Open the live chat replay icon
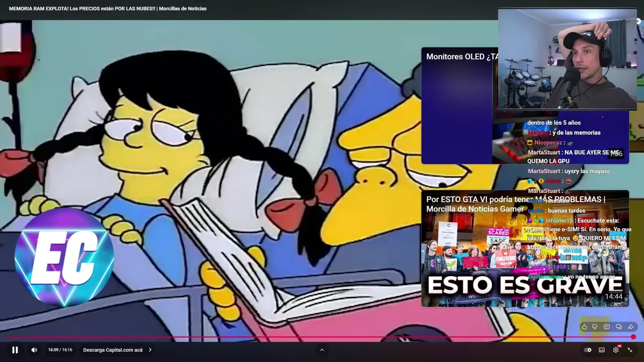 coord(619,327)
